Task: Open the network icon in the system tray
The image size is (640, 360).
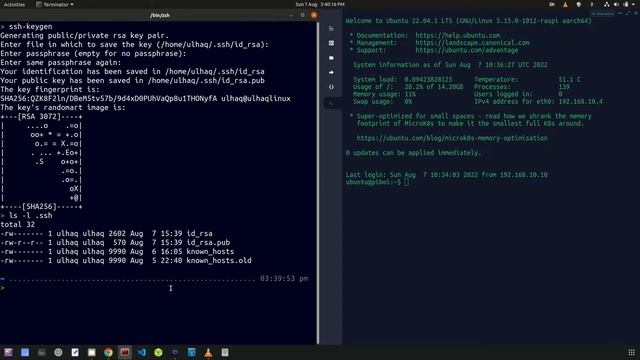Action: [x=607, y=4]
